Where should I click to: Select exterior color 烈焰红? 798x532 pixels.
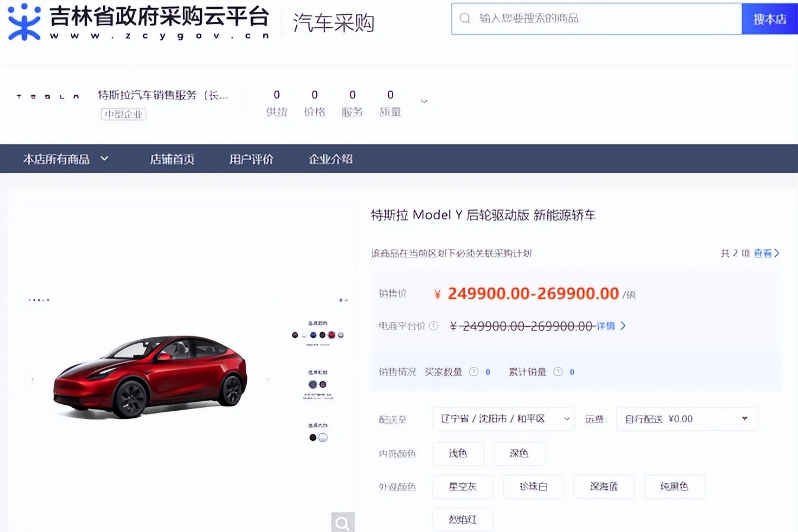pyautogui.click(x=463, y=520)
